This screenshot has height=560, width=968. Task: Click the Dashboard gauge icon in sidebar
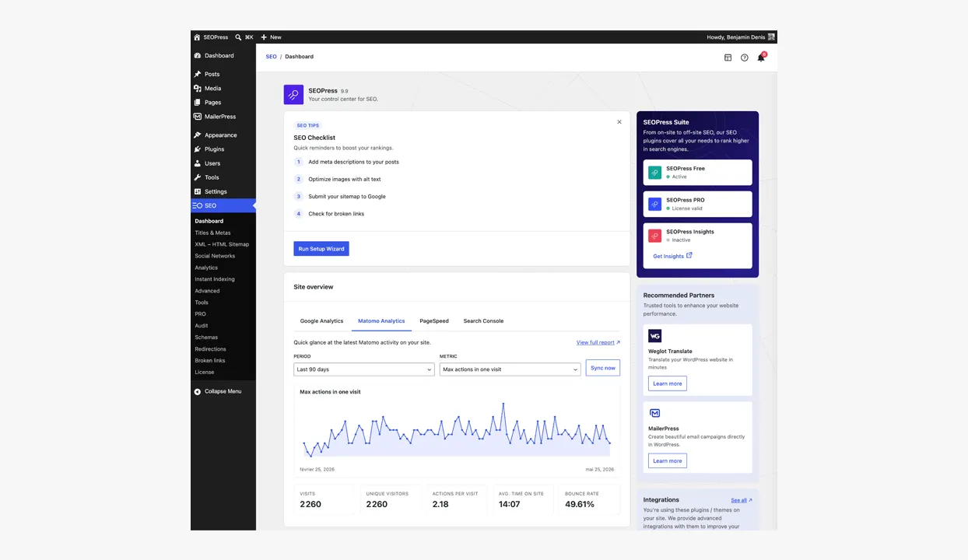[x=198, y=56]
